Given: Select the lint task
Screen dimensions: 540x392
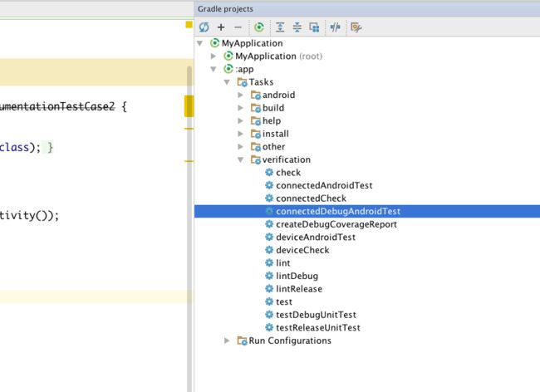Looking at the screenshot, I should (283, 263).
